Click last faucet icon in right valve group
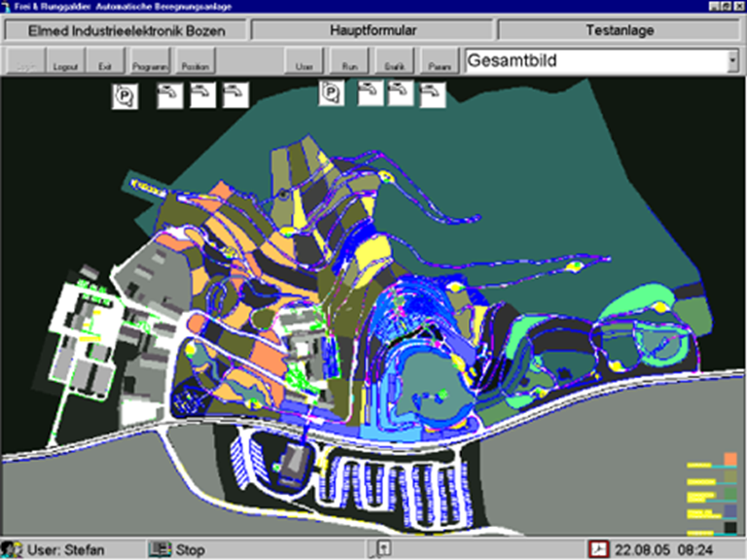747x560 pixels. (x=433, y=94)
